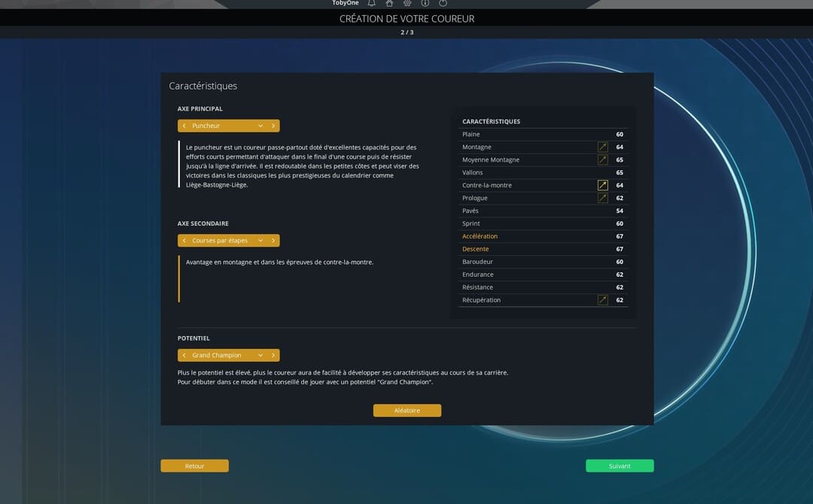The width and height of the screenshot is (813, 504).
Task: Go to the home icon in top bar
Action: click(x=389, y=4)
